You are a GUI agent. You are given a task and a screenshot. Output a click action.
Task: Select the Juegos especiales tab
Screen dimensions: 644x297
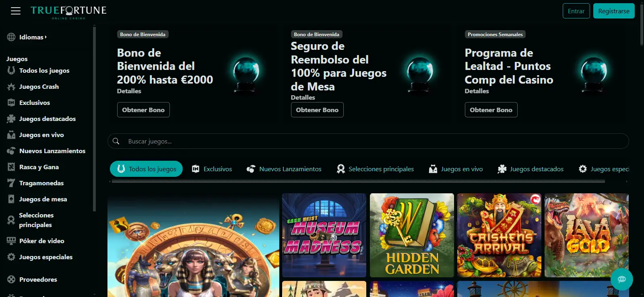point(604,169)
